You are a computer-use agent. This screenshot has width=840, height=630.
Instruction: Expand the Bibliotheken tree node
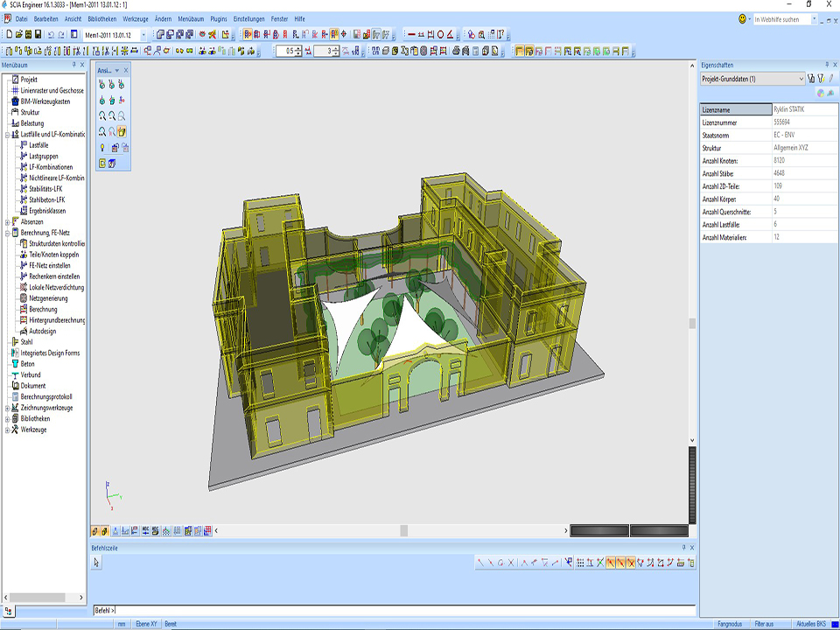click(6, 419)
